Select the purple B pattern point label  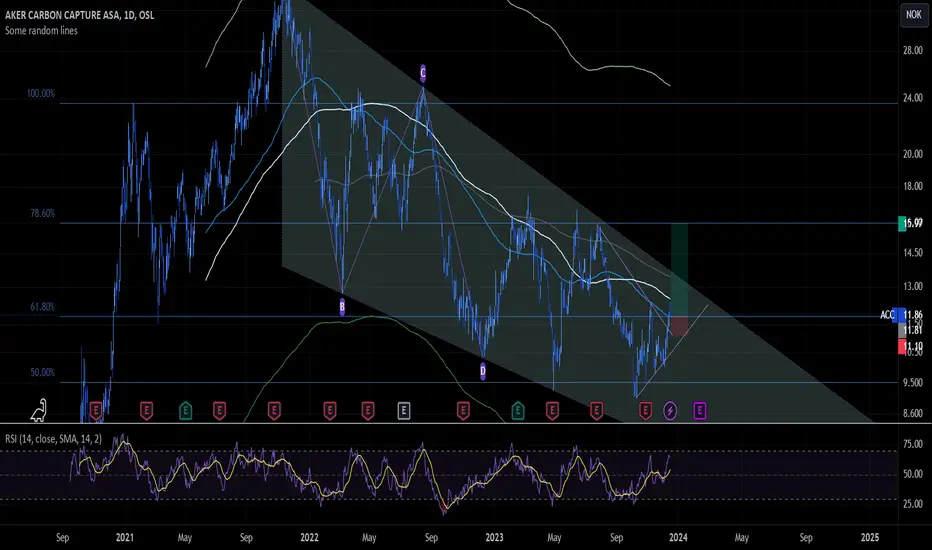[x=342, y=307]
